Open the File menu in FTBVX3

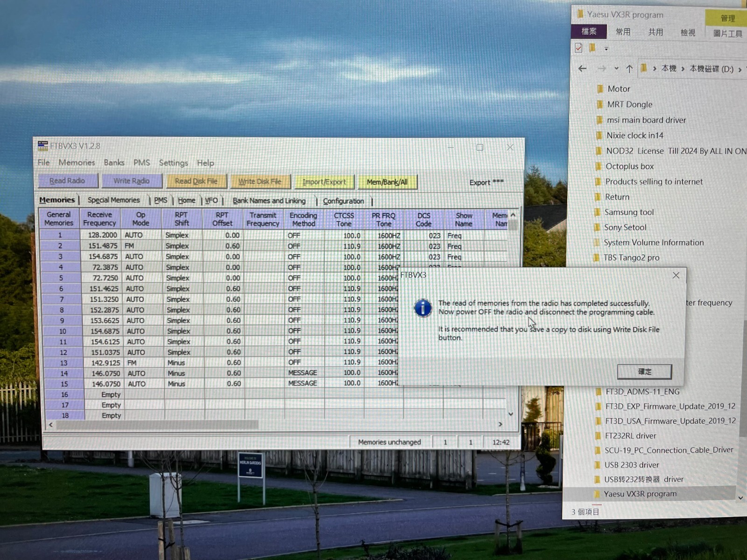[43, 162]
